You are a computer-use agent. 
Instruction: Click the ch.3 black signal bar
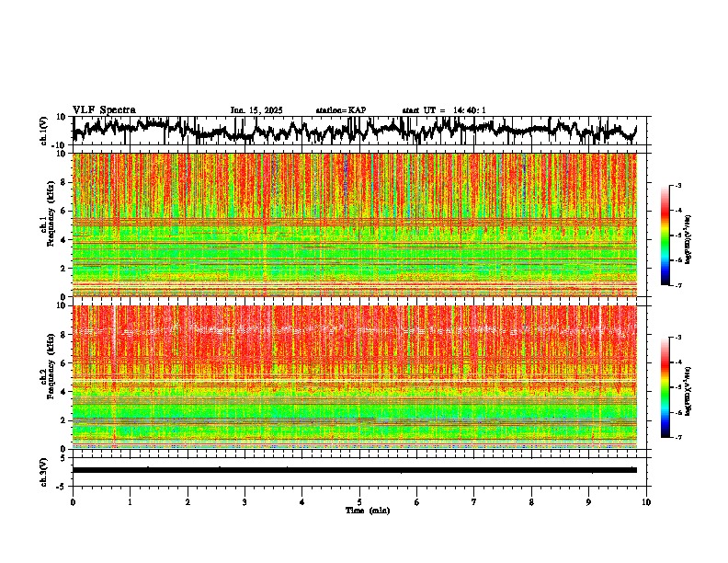[355, 470]
